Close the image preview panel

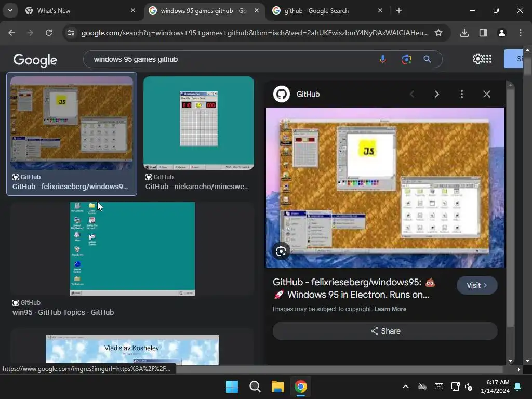pos(486,94)
